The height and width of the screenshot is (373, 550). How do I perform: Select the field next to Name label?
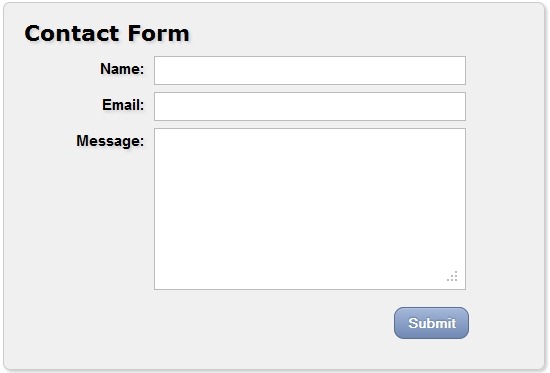point(310,70)
